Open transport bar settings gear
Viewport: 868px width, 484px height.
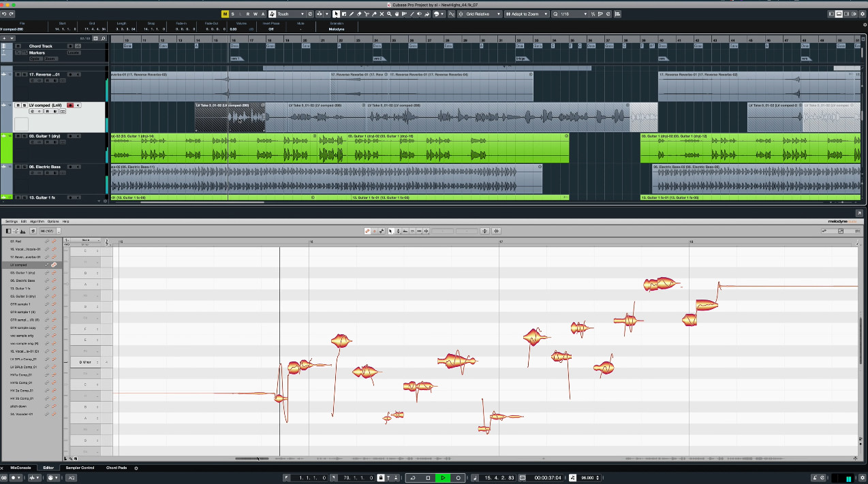[863, 478]
